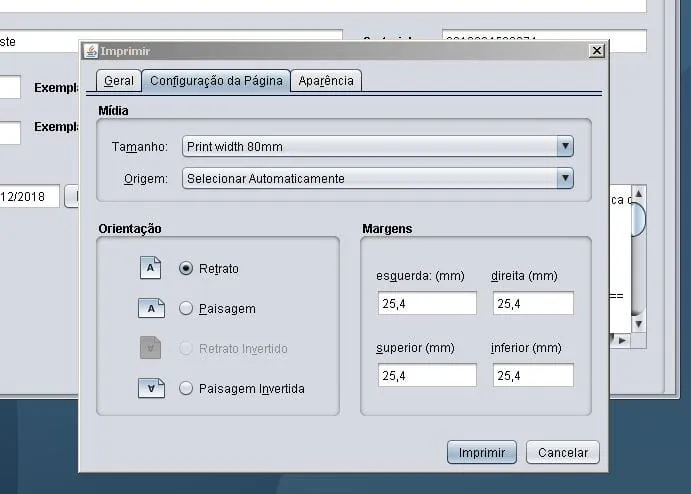Image resolution: width=691 pixels, height=494 pixels.
Task: Click the inverted landscape icon beside Paisagem Invertida
Action: (x=152, y=388)
